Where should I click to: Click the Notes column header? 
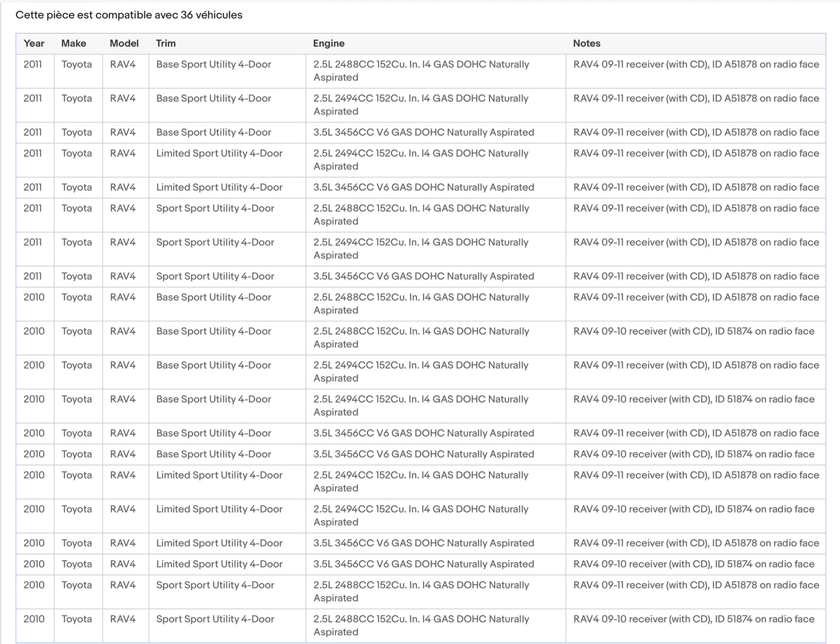coord(587,44)
